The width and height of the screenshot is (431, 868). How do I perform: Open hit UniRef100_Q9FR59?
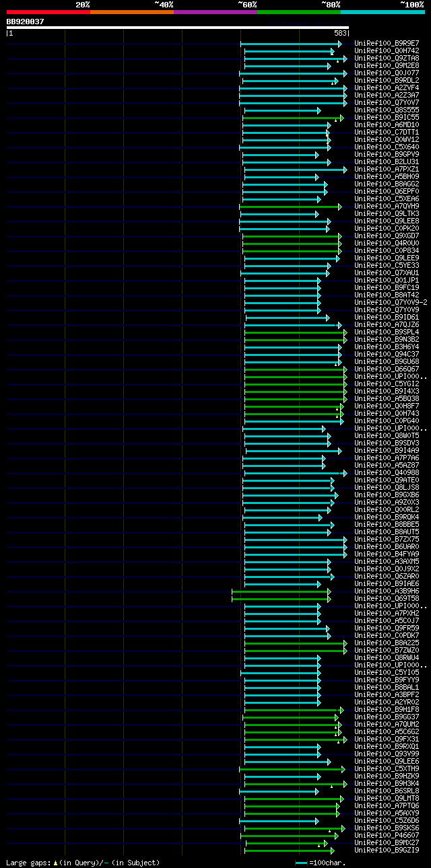point(387,628)
